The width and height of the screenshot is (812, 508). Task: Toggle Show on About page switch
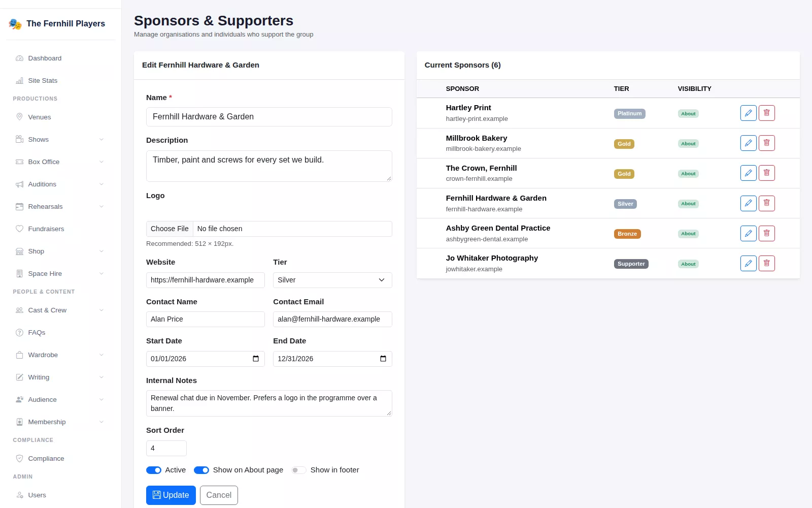(x=201, y=470)
